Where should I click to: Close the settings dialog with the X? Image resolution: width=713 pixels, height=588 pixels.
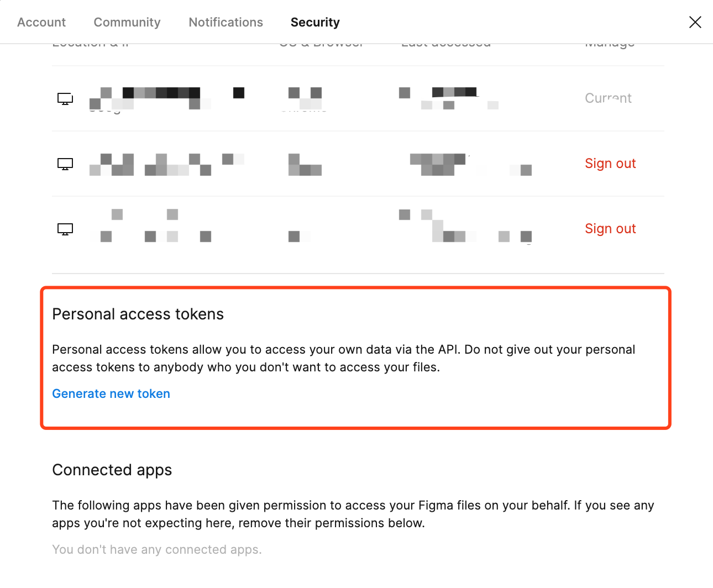click(x=695, y=22)
